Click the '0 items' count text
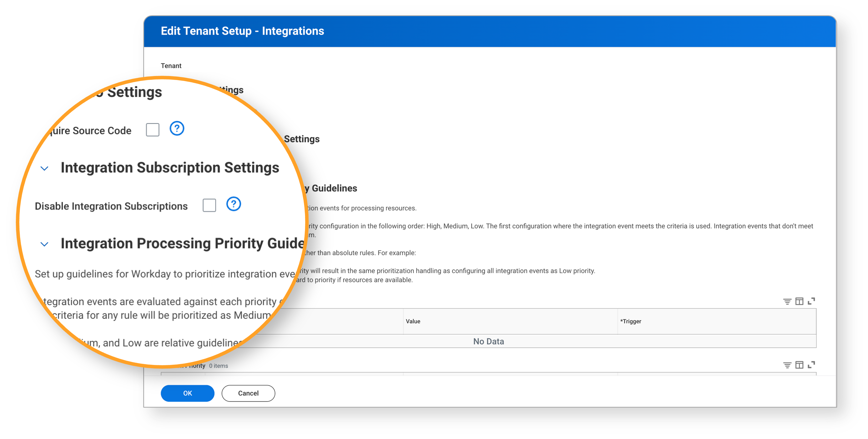The image size is (868, 439). click(218, 366)
